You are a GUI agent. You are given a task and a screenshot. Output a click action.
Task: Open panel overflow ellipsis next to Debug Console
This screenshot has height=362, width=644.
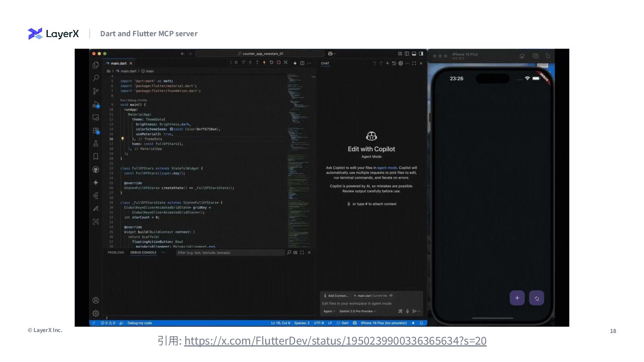(163, 253)
